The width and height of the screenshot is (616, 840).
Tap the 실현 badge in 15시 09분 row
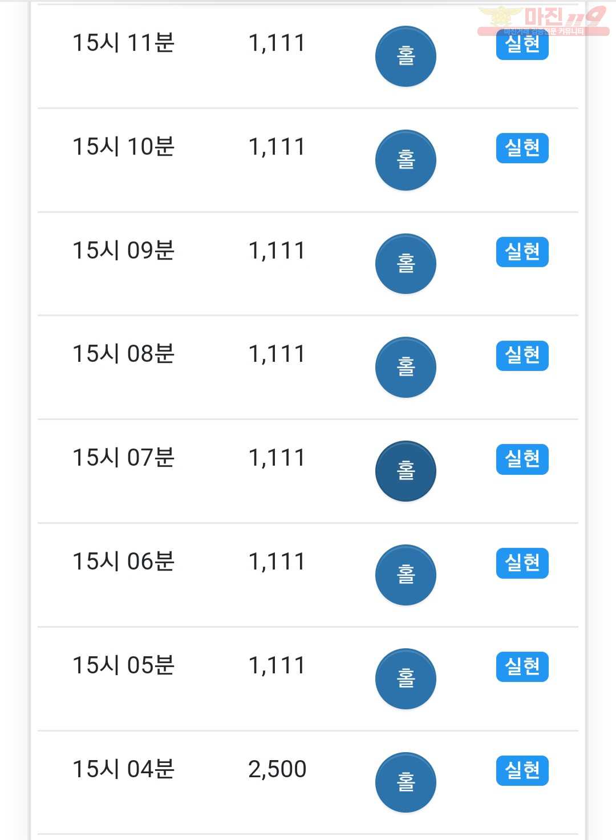522,252
